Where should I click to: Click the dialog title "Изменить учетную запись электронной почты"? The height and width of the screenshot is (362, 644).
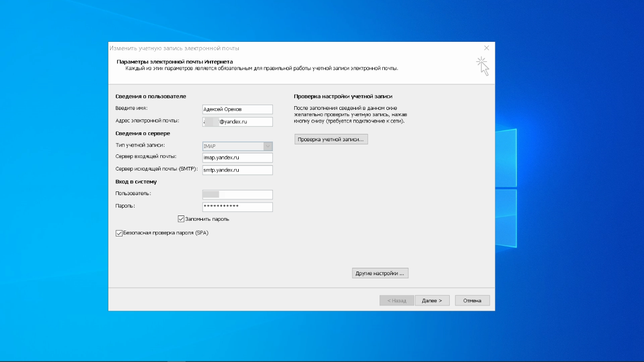[174, 48]
